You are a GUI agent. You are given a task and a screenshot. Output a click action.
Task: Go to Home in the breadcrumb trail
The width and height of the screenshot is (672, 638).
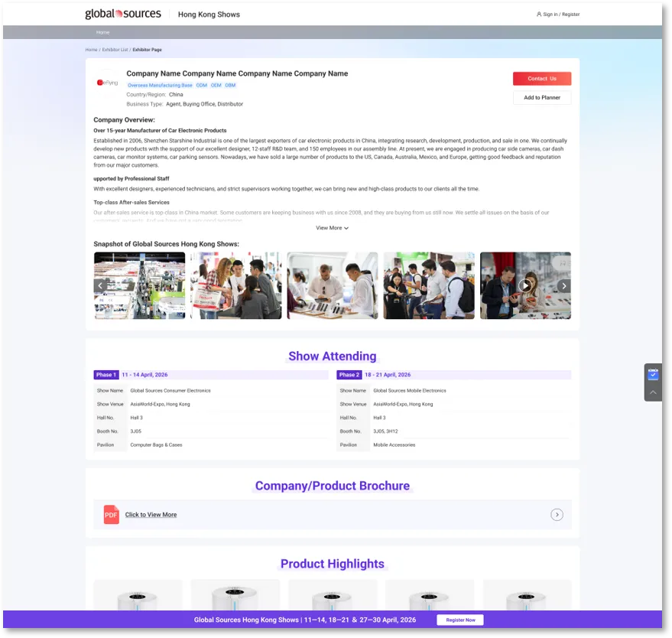pos(91,50)
